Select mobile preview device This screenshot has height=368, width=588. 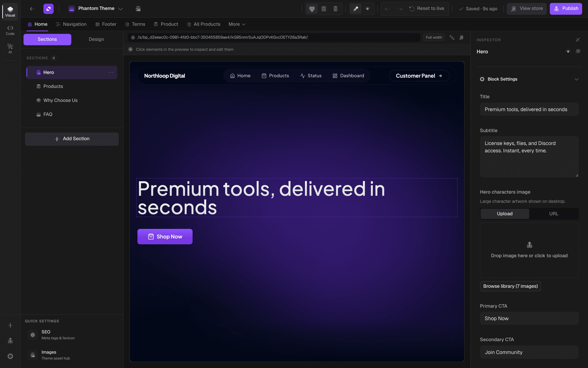click(335, 9)
